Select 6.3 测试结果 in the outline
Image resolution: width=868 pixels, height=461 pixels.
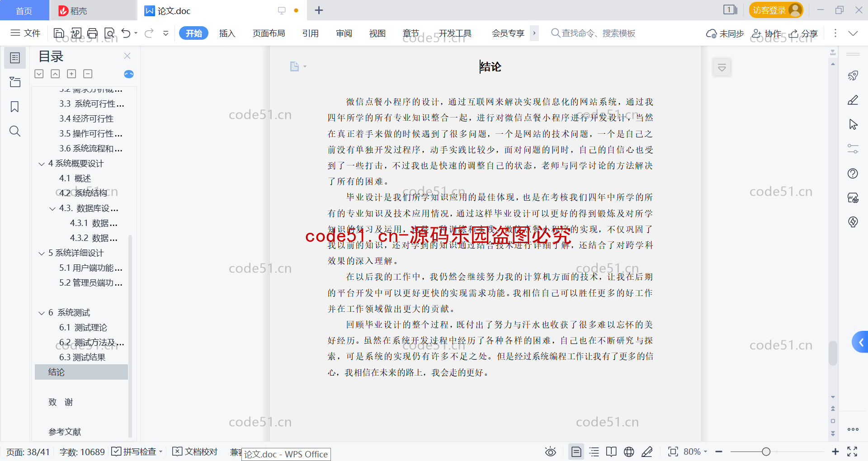tap(82, 358)
